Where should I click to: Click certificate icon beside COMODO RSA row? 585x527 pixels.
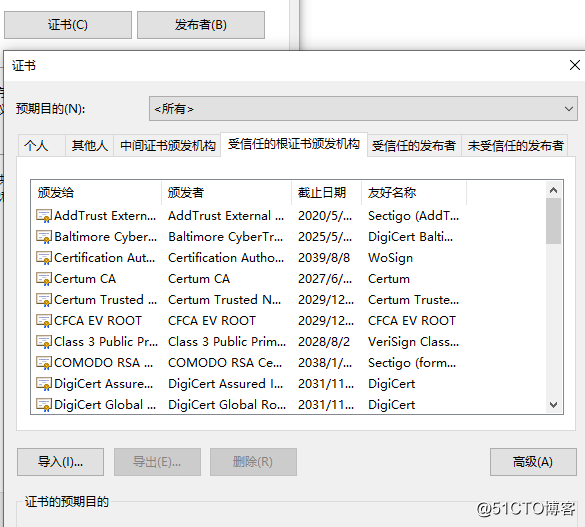pos(44,363)
